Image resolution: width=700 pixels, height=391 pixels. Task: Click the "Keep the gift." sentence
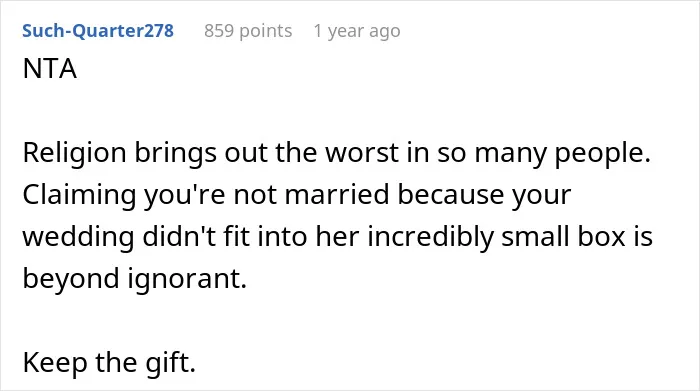pyautogui.click(x=109, y=362)
